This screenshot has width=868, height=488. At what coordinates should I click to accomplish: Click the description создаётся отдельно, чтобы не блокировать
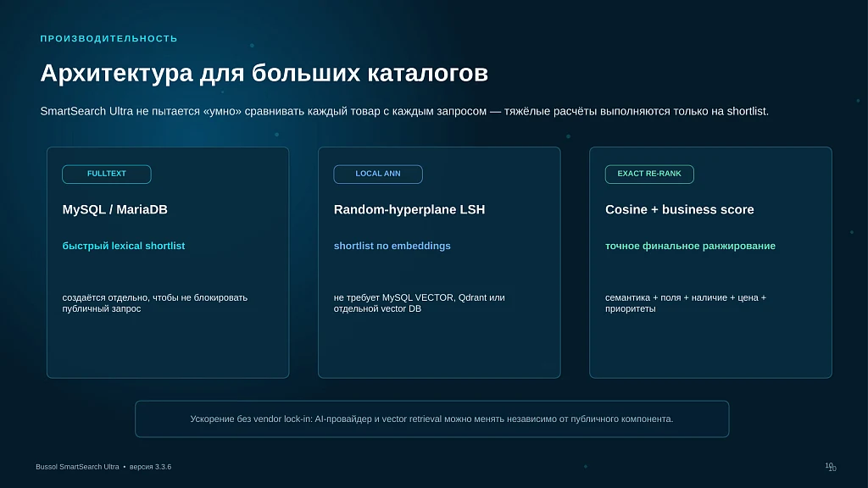coord(155,303)
